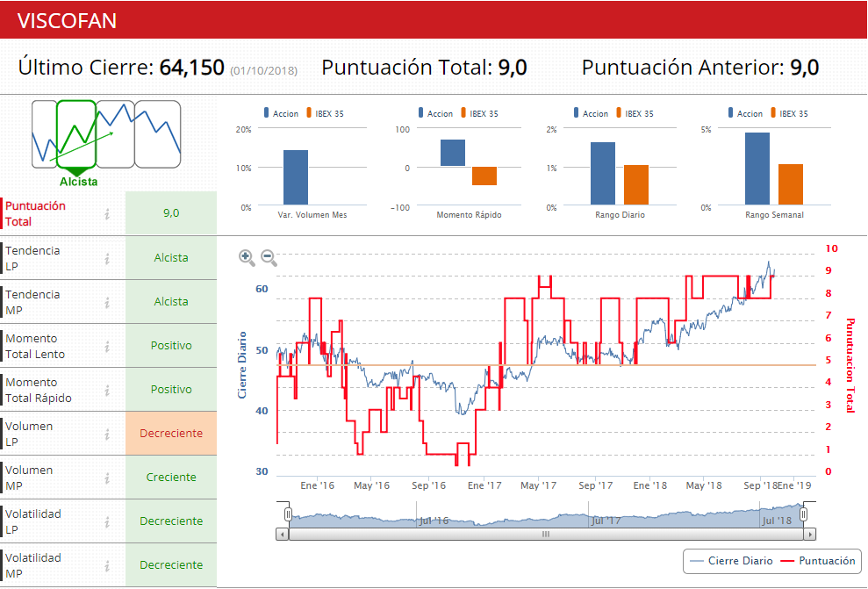
Task: Open info icon for Volumen MP
Action: [x=107, y=478]
